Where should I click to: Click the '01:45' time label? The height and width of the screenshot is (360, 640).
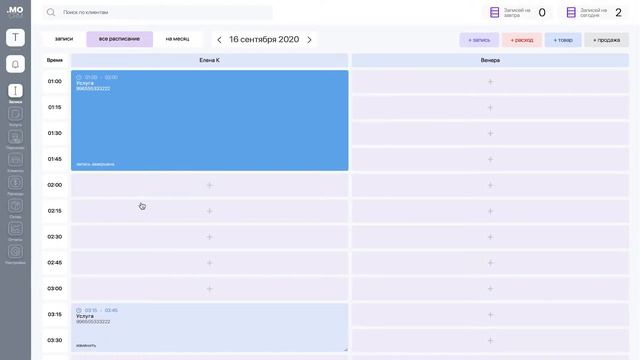coord(55,159)
